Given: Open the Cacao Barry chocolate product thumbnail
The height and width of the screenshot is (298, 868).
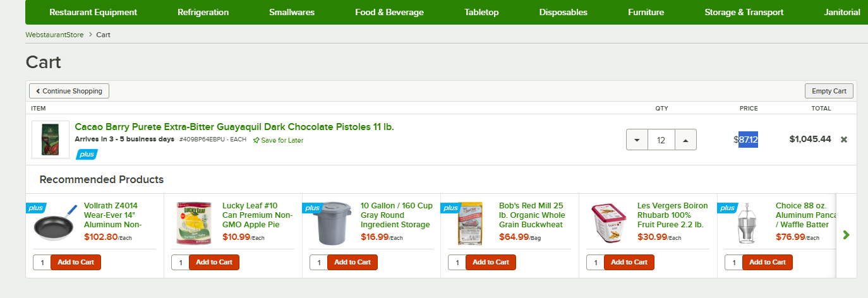Looking at the screenshot, I should (51, 140).
